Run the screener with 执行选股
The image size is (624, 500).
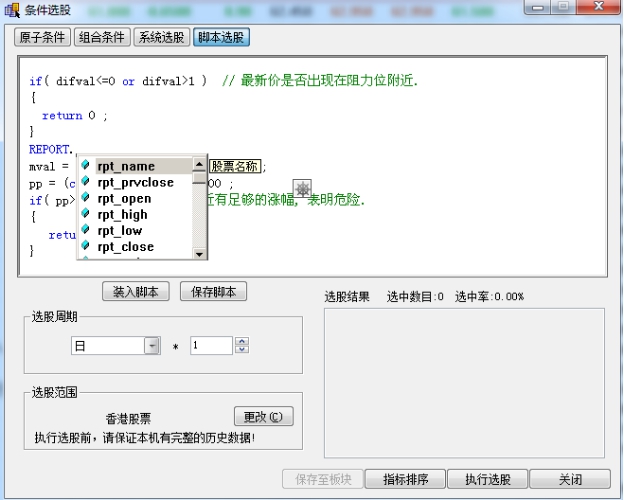[x=486, y=479]
